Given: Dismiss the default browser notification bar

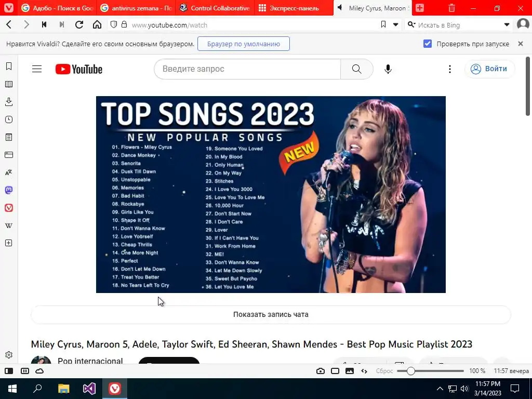Looking at the screenshot, I should pos(521,44).
